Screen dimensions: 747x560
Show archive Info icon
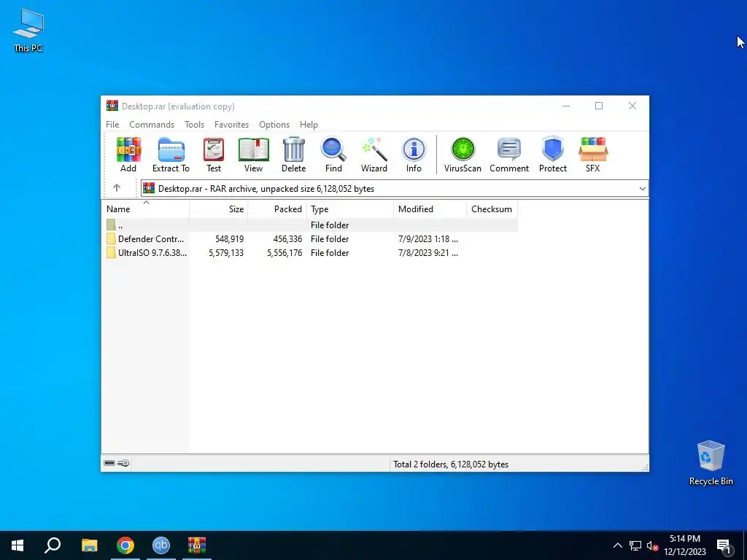coord(414,155)
